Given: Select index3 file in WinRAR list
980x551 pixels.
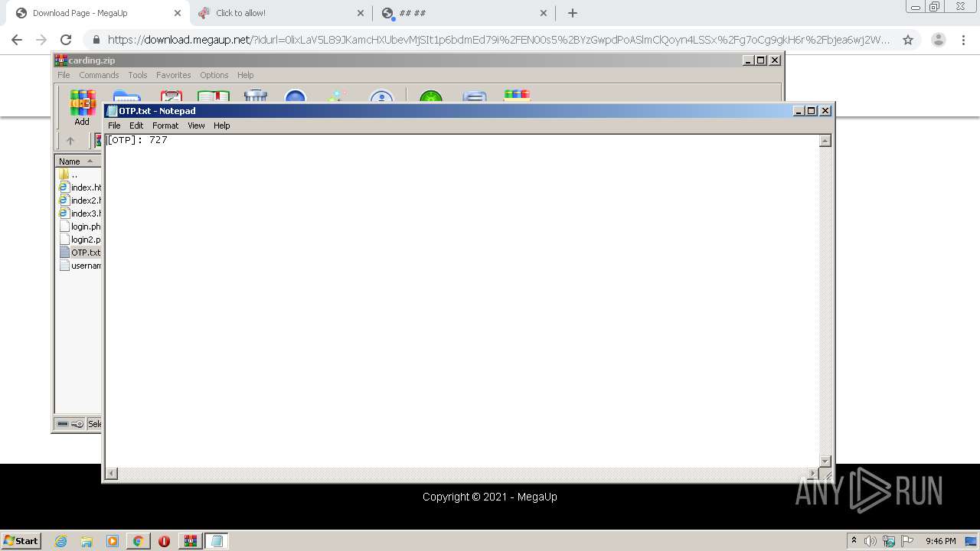Looking at the screenshot, I should [80, 214].
